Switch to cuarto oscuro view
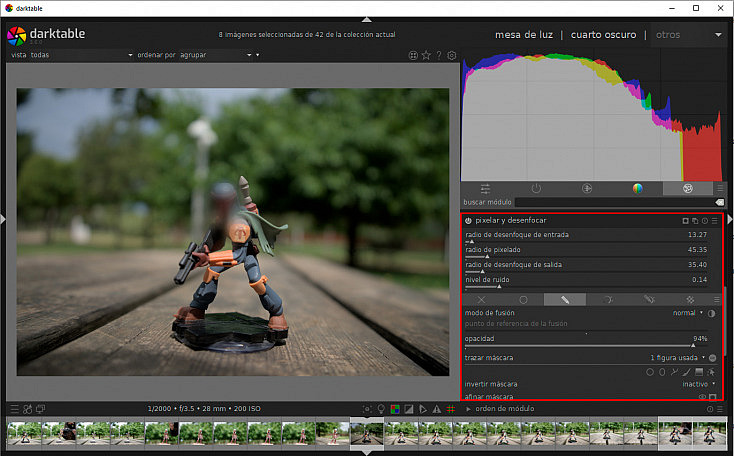734x456 pixels. [x=603, y=35]
